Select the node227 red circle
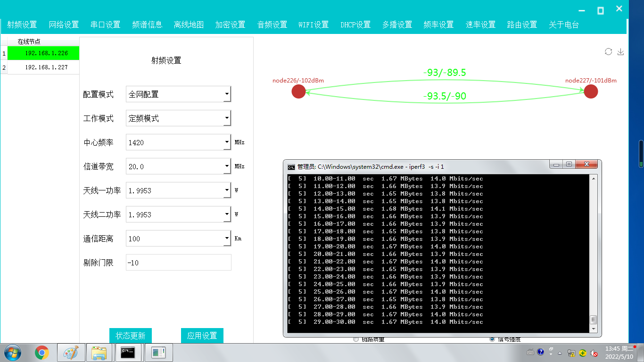Image resolution: width=644 pixels, height=362 pixels. click(591, 91)
